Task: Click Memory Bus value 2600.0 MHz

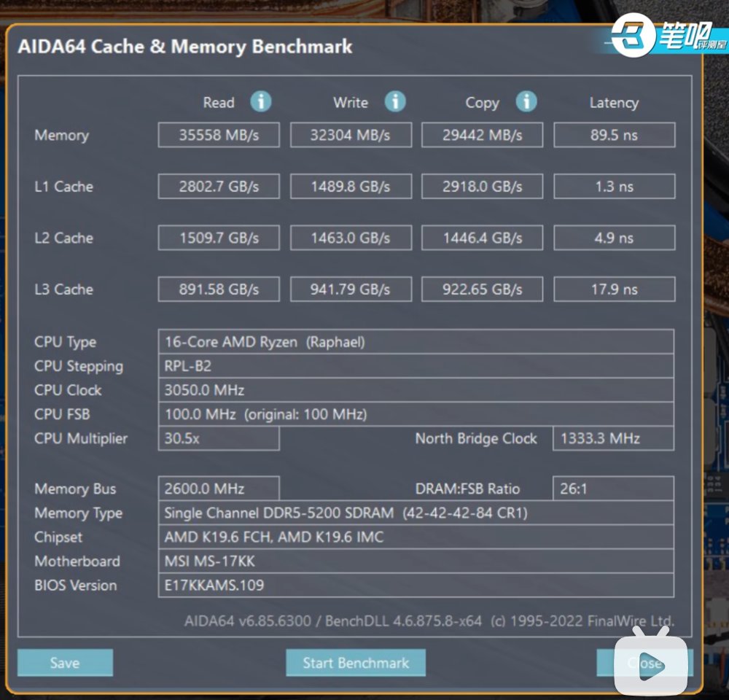Action: point(219,489)
